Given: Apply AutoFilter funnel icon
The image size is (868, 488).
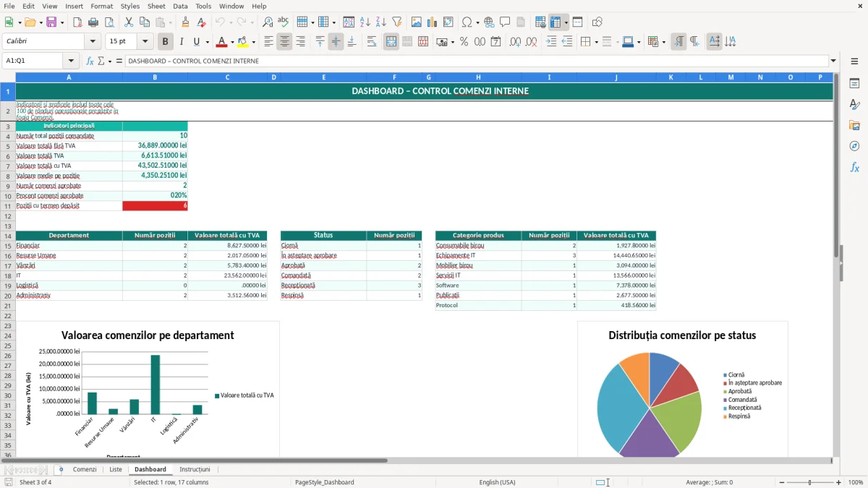Looking at the screenshot, I should coord(396,22).
